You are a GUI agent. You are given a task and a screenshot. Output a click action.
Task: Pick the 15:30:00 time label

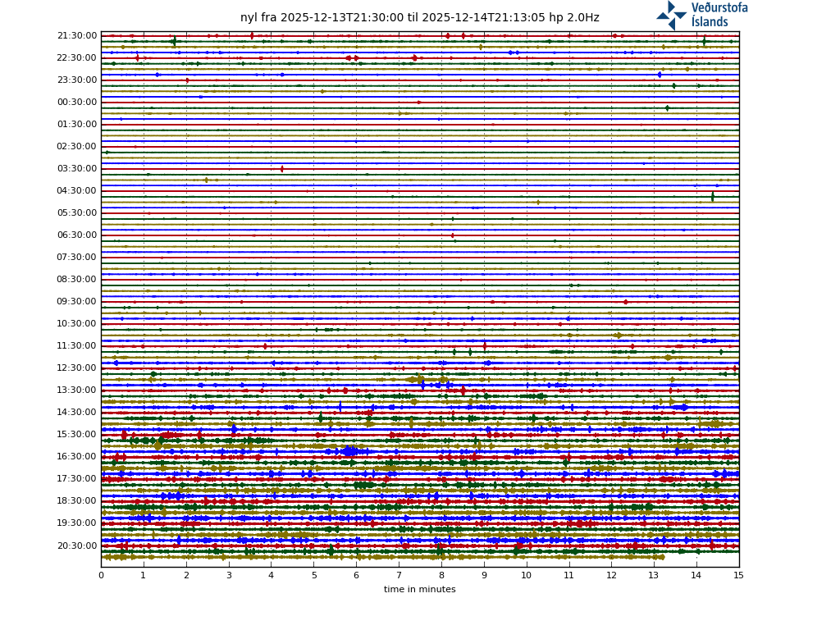(77, 435)
